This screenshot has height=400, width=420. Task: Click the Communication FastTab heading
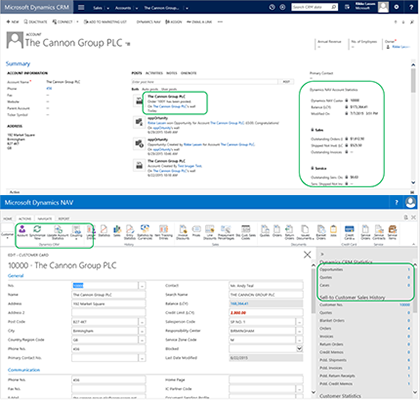pyautogui.click(x=24, y=370)
